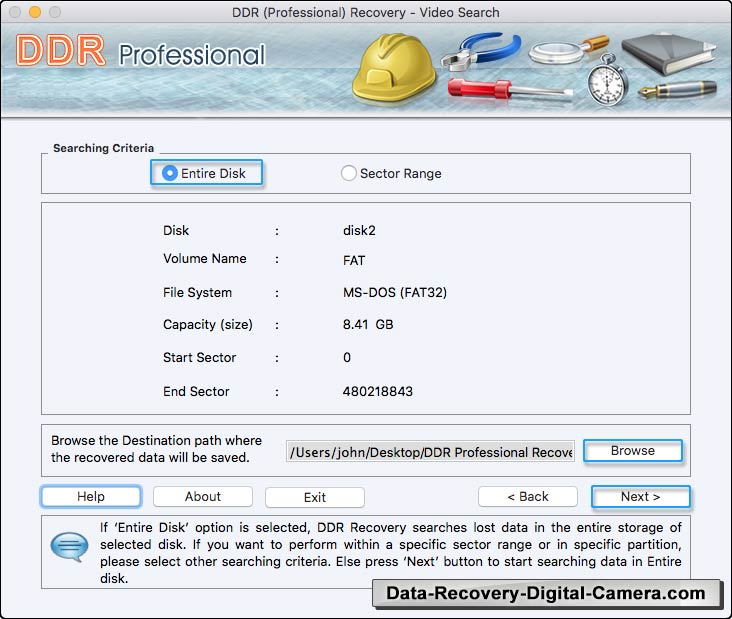Click the 'disk2' disk value
This screenshot has height=619, width=732.
359,231
